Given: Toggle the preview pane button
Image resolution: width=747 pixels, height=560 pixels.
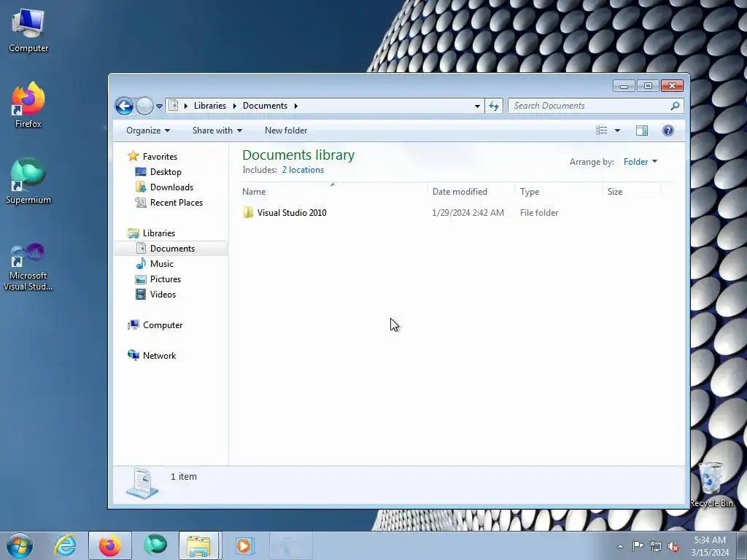Looking at the screenshot, I should (x=642, y=131).
